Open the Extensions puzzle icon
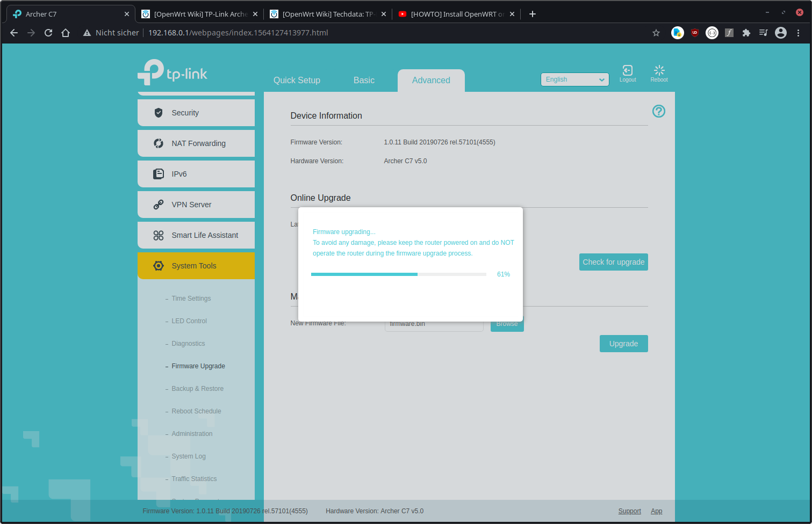The image size is (812, 524). point(746,33)
